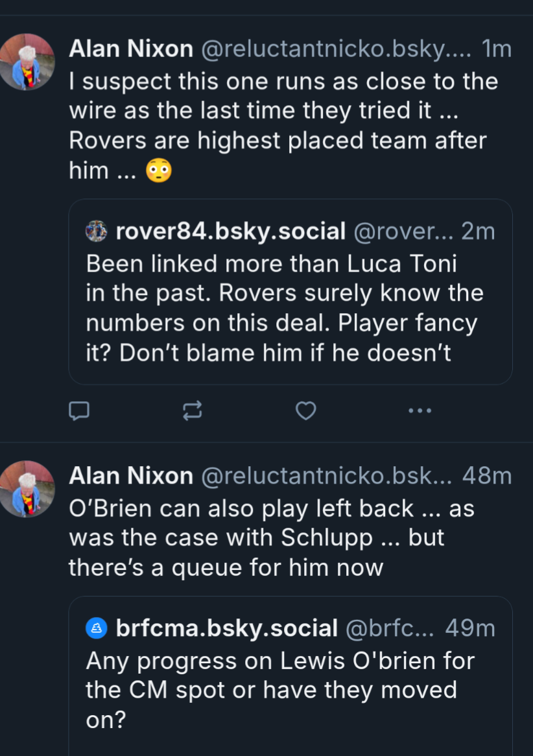This screenshot has width=533, height=756.
Task: Open Alan Nixon's avatar on the newest post
Action: (x=27, y=61)
